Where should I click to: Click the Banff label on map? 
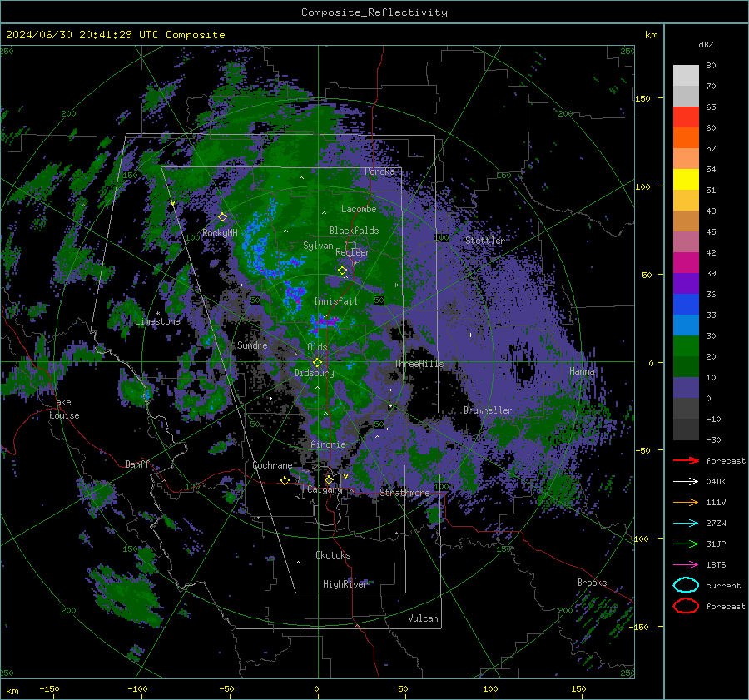click(137, 464)
